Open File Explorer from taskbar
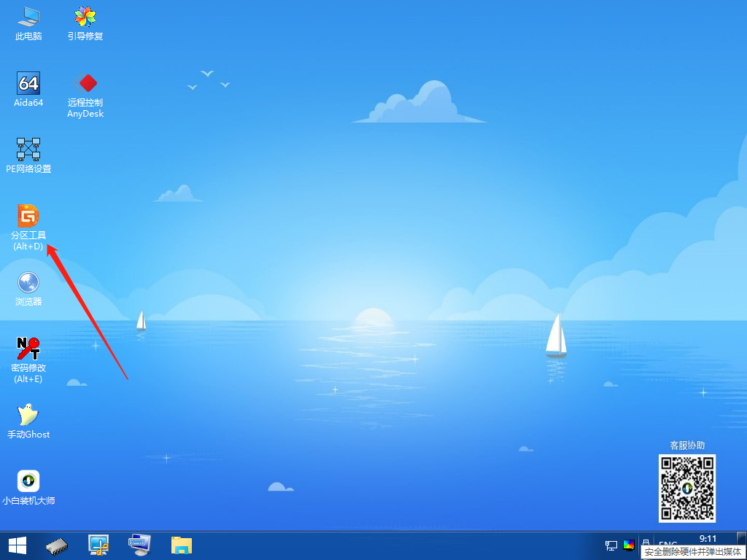 pyautogui.click(x=182, y=545)
